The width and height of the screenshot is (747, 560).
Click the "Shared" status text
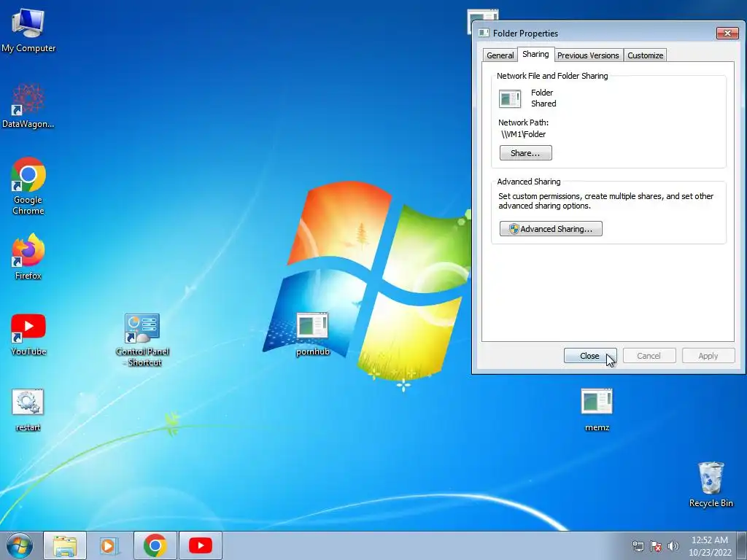point(543,104)
